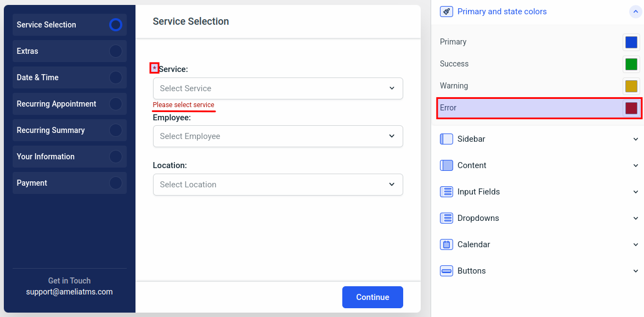Viewport: 644px width, 317px height.
Task: Click the paintbrush icon beside Primary and state colors
Action: pos(446,12)
